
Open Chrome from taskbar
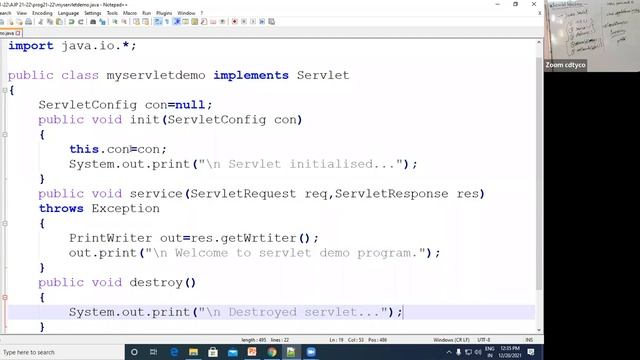point(272,352)
